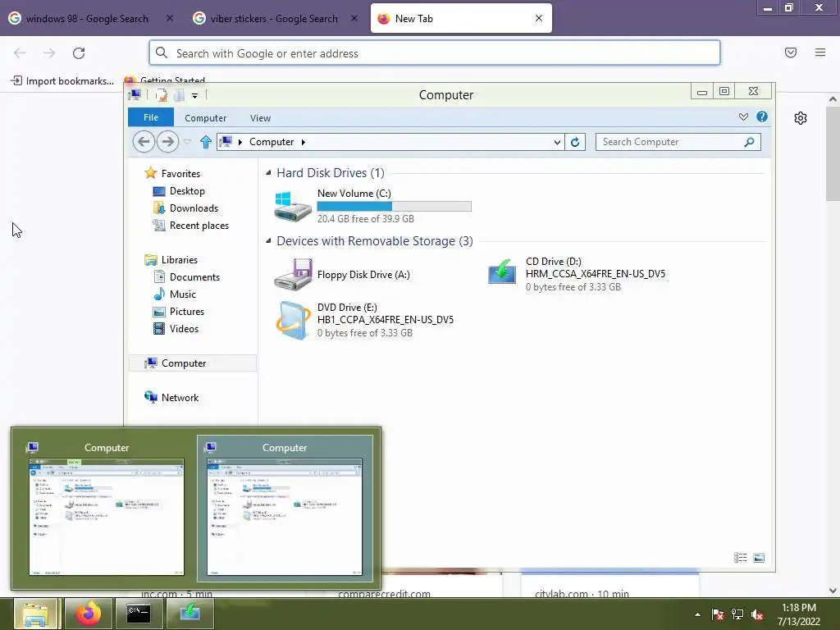Click New Volume (C:) capacity bar

(394, 206)
